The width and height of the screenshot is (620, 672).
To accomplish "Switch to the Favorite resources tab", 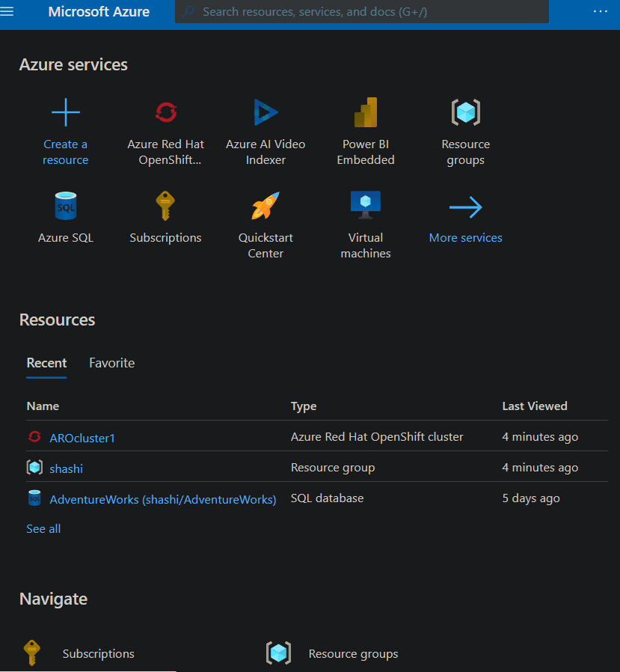I will coord(111,363).
